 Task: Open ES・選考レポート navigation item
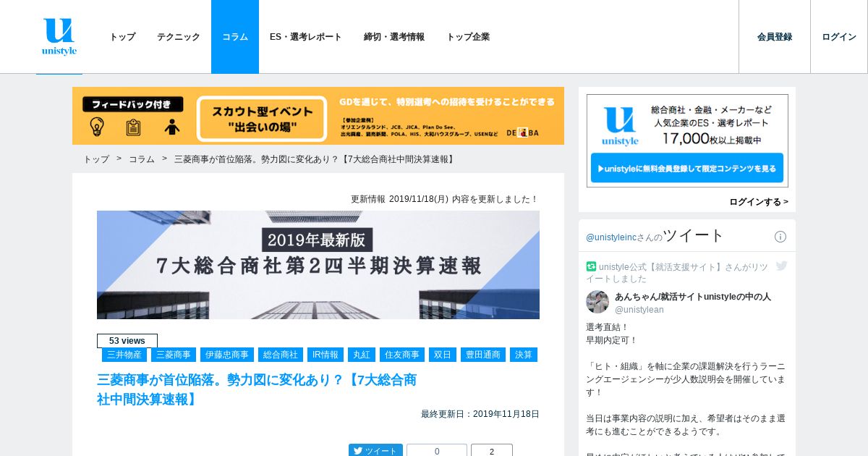306,37
